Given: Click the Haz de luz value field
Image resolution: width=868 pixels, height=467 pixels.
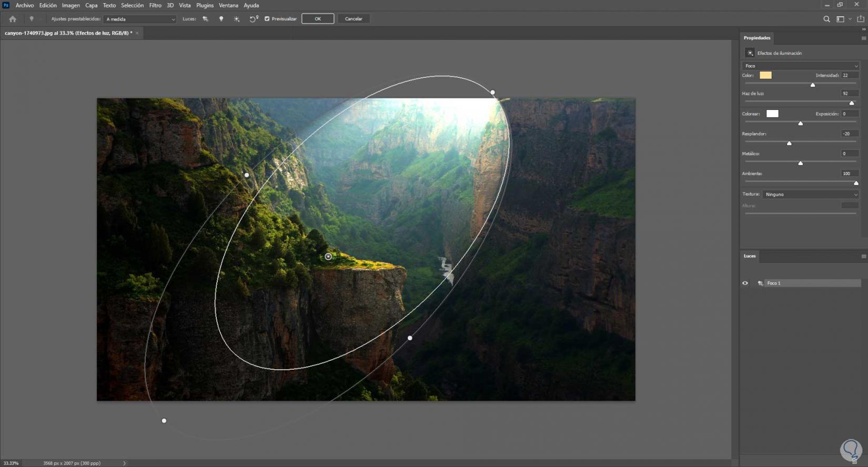Looking at the screenshot, I should 850,94.
